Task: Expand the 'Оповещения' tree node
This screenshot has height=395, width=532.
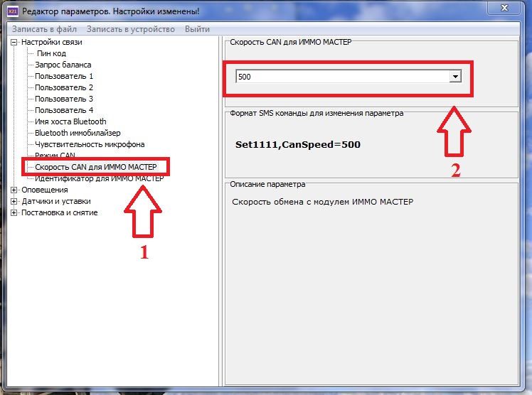Action: [14, 190]
